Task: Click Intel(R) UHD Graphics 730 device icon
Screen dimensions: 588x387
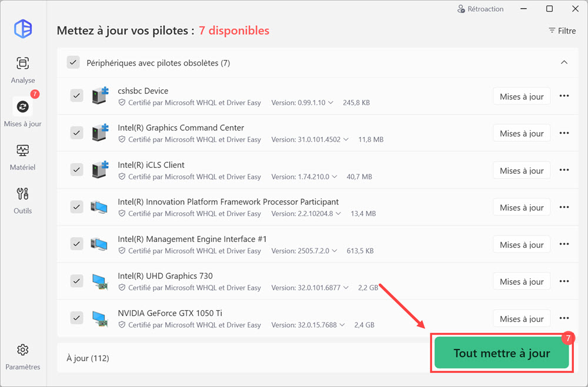Action: tap(100, 281)
